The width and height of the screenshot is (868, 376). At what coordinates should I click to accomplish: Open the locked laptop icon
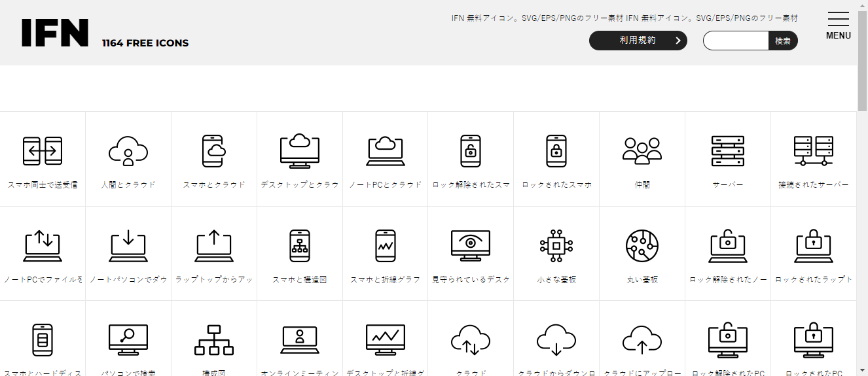[814, 246]
